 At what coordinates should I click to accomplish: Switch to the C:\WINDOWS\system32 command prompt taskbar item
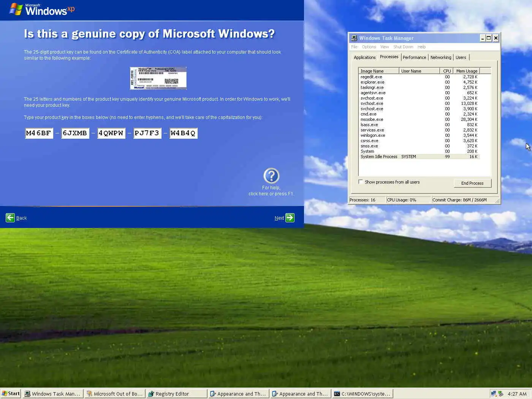point(362,394)
